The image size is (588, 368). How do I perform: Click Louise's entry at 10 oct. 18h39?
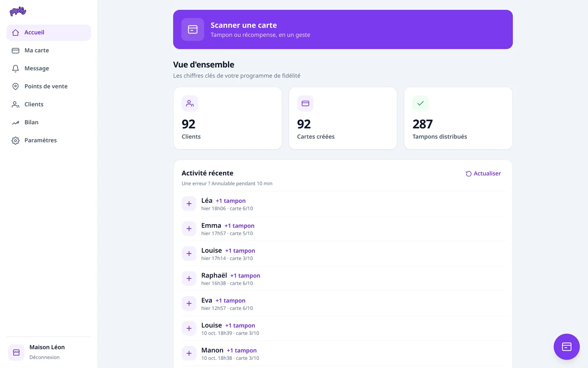point(343,328)
